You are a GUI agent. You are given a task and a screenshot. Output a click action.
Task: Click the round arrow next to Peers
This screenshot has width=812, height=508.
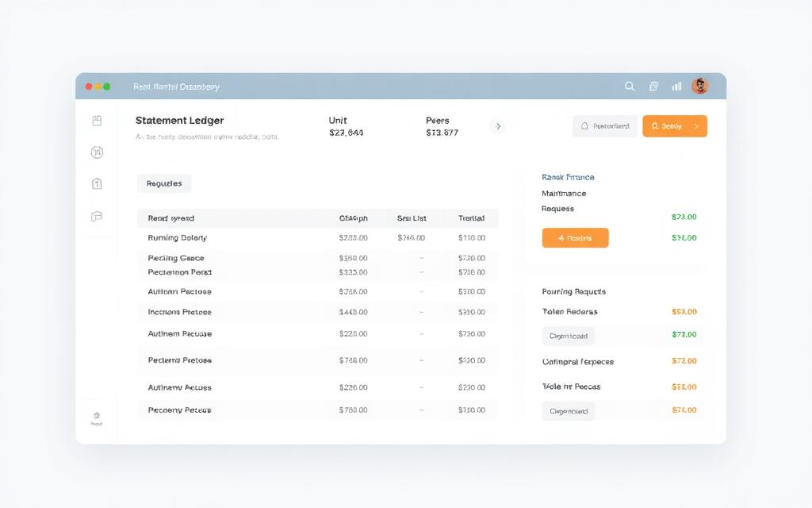(498, 126)
